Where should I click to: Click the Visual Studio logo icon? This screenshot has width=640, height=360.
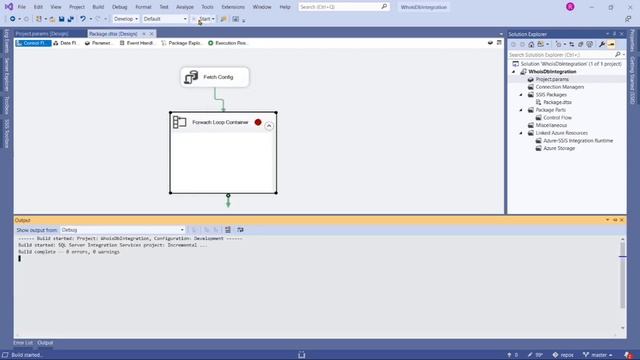point(9,7)
